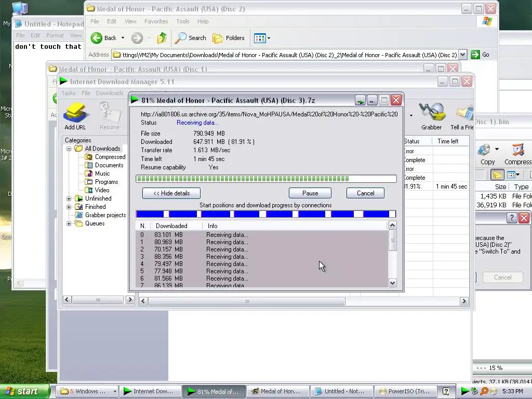Open the Help menu in Explorer
The width and height of the screenshot is (532, 399).
point(203,21)
